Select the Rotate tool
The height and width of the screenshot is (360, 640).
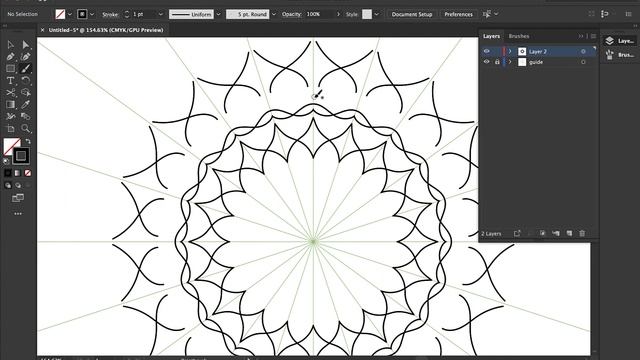tap(26, 80)
